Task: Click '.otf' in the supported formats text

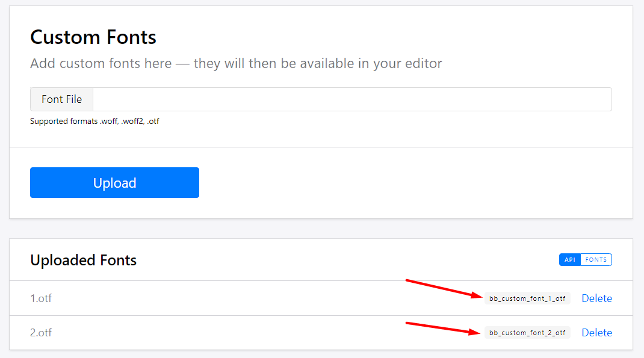Action: (x=153, y=122)
